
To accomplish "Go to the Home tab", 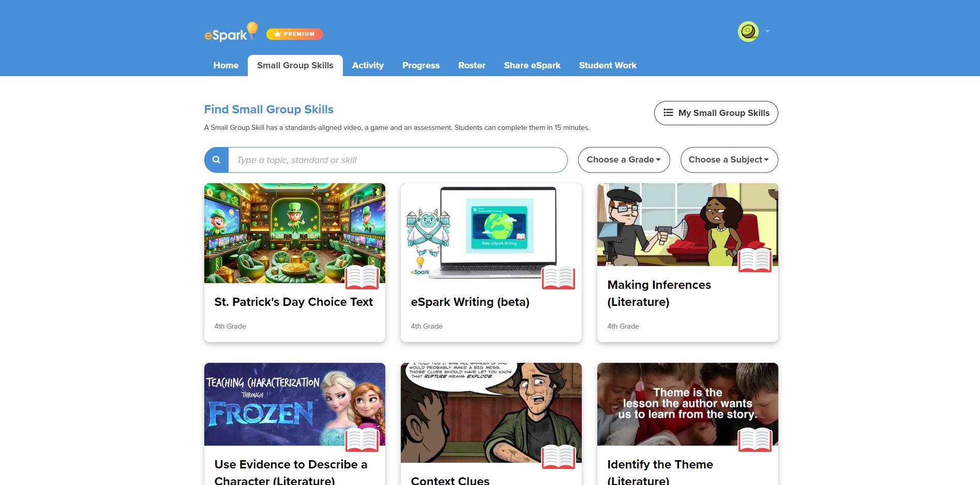I will pos(226,65).
